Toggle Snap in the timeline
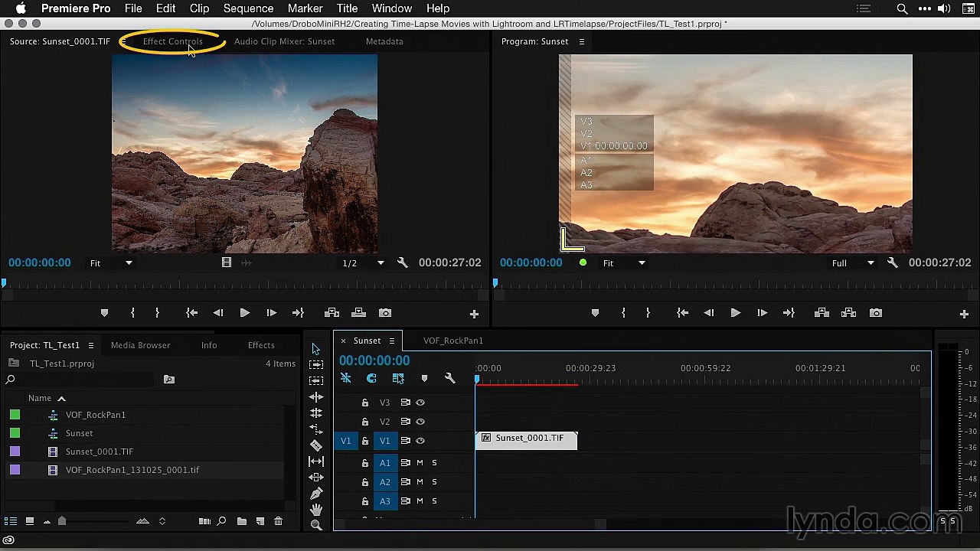This screenshot has width=980, height=551. click(x=371, y=378)
